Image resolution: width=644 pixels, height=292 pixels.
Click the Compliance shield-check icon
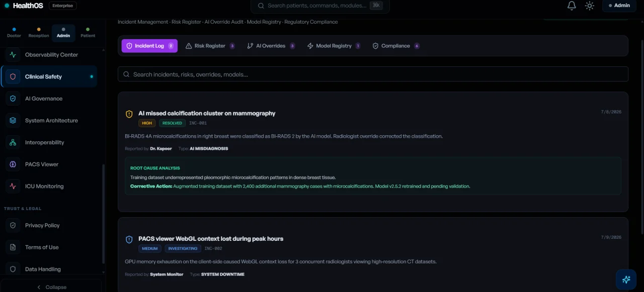pos(375,46)
